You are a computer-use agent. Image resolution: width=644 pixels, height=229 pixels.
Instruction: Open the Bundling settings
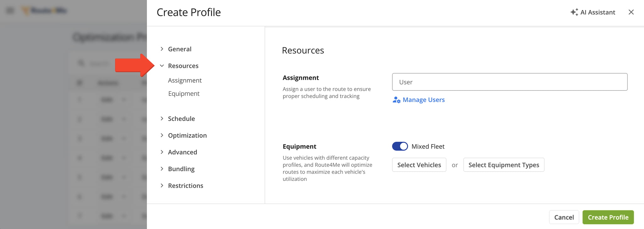tap(181, 169)
